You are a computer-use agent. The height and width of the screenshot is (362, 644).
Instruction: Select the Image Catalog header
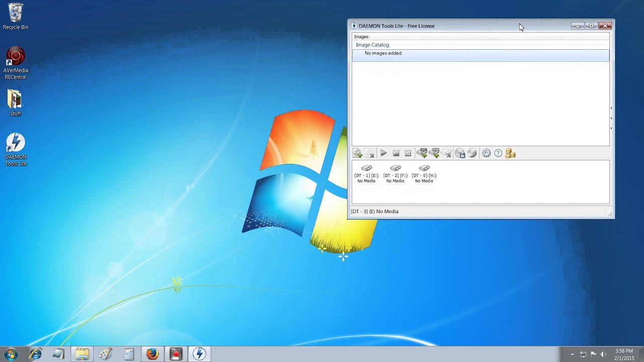tap(372, 45)
